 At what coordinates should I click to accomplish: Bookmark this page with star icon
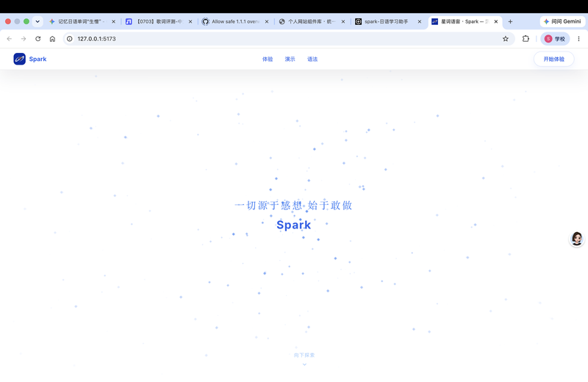506,39
